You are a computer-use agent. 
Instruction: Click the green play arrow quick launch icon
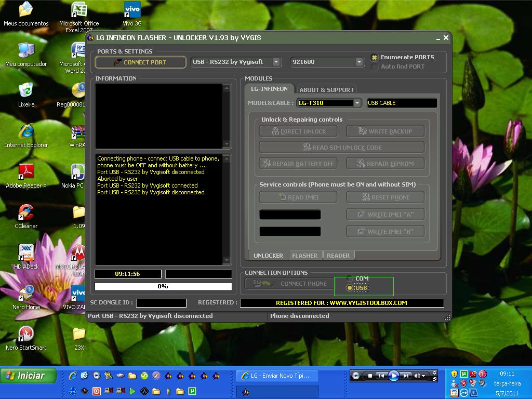tap(132, 391)
